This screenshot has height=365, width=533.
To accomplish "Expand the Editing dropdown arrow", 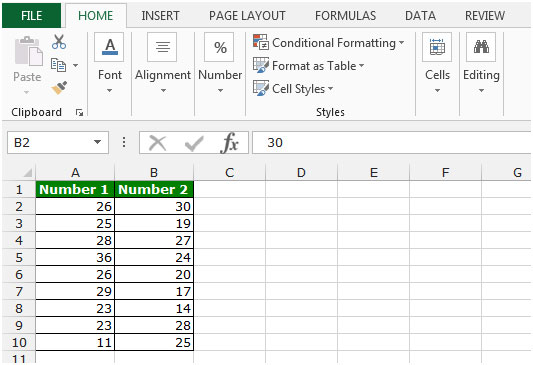I will (481, 90).
